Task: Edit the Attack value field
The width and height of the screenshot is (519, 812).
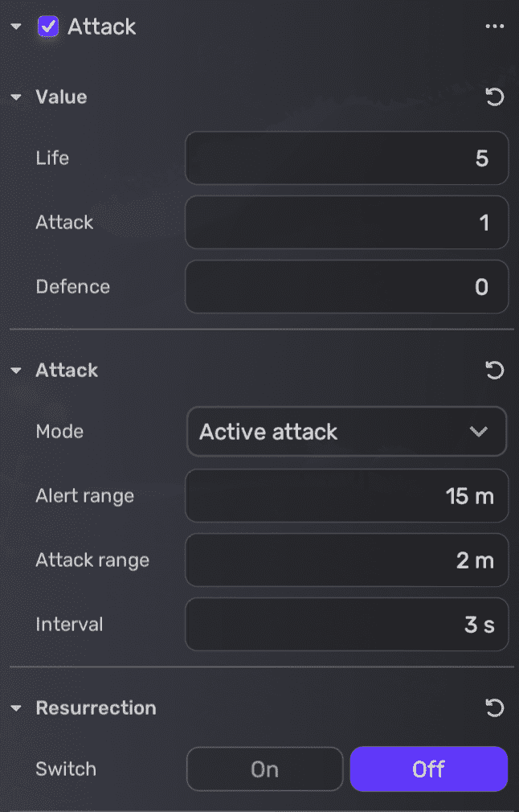Action: pyautogui.click(x=346, y=222)
